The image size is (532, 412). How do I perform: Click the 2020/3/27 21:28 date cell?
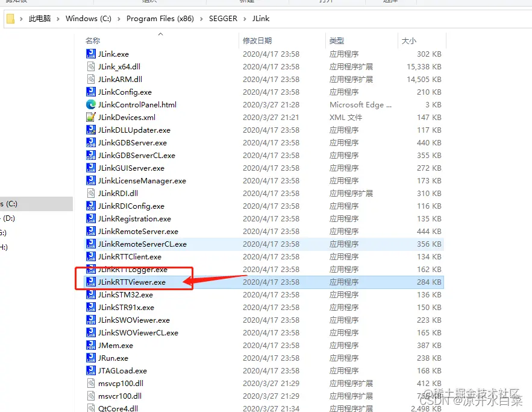(x=271, y=104)
